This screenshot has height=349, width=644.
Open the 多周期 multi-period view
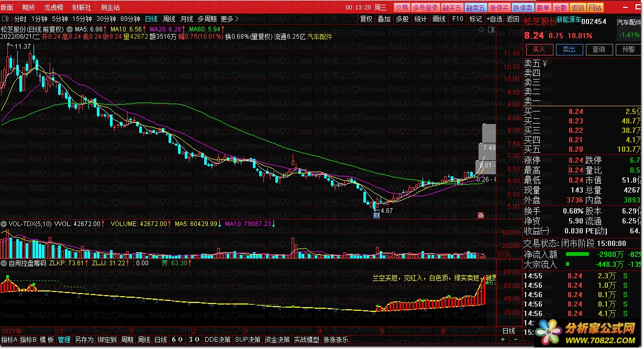click(207, 19)
